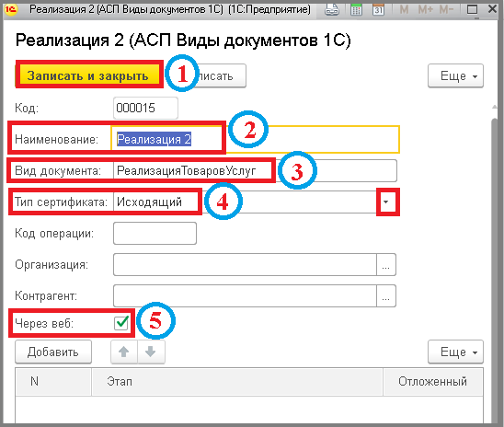
Task: Click the M+ memory add button
Action: (426, 9)
